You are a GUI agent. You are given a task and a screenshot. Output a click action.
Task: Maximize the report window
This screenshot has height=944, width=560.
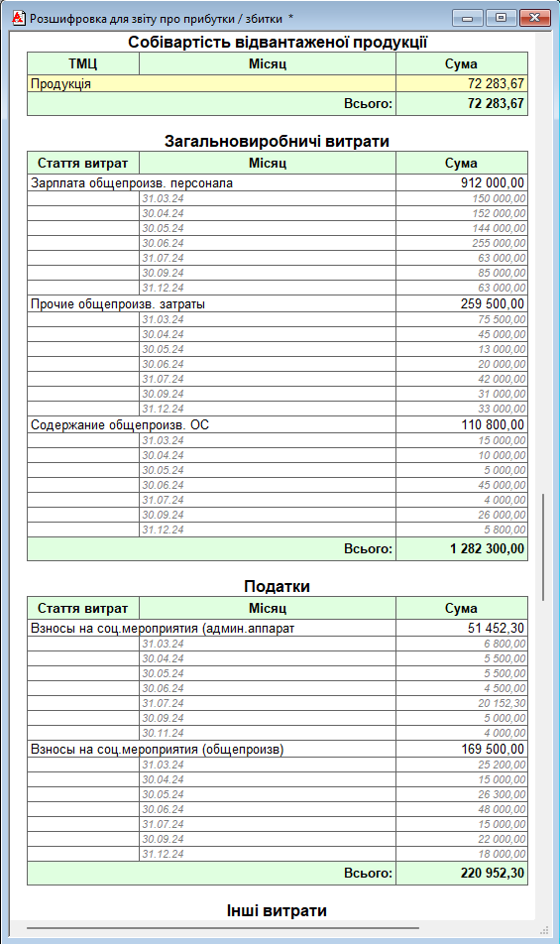coord(501,18)
